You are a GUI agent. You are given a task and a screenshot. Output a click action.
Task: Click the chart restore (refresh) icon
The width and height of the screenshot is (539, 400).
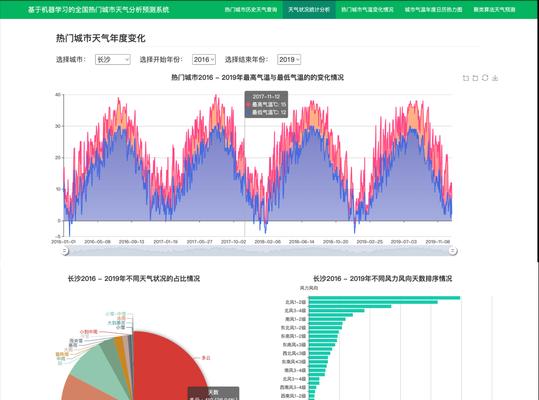485,78
